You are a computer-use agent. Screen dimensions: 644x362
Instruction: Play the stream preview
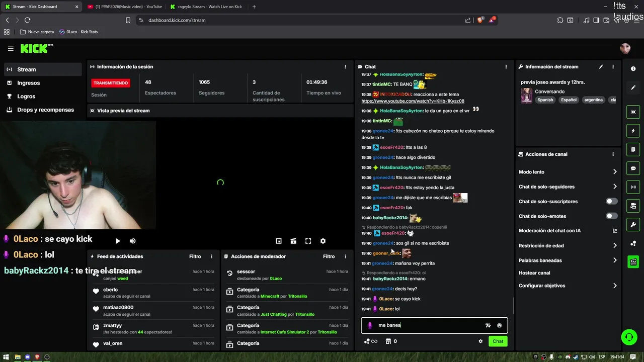pyautogui.click(x=118, y=241)
